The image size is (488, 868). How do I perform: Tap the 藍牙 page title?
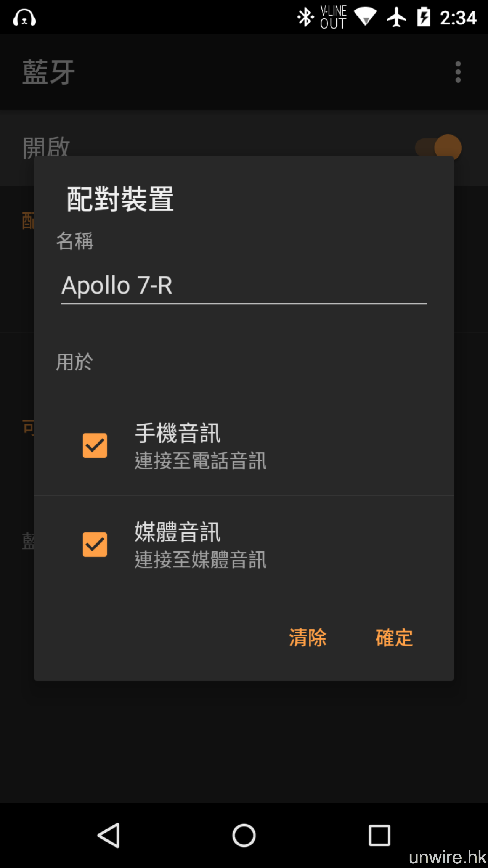pyautogui.click(x=48, y=72)
